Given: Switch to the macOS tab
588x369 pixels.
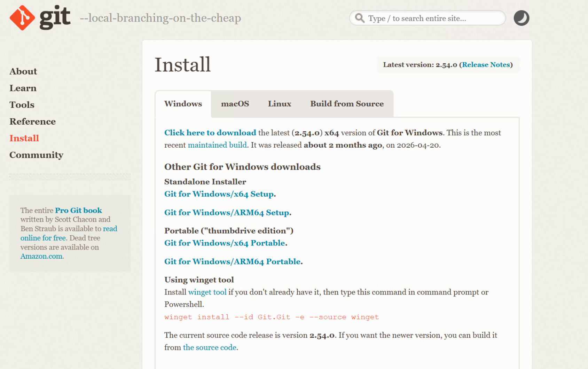Looking at the screenshot, I should (235, 104).
